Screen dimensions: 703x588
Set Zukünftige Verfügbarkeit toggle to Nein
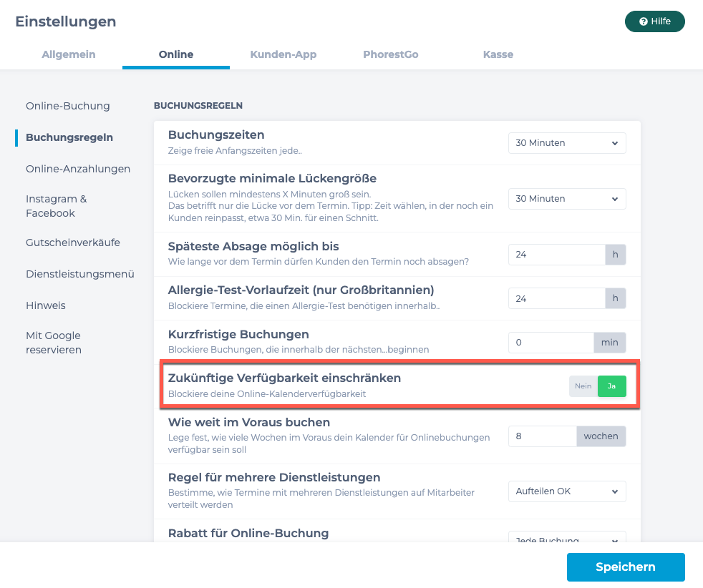click(x=583, y=386)
